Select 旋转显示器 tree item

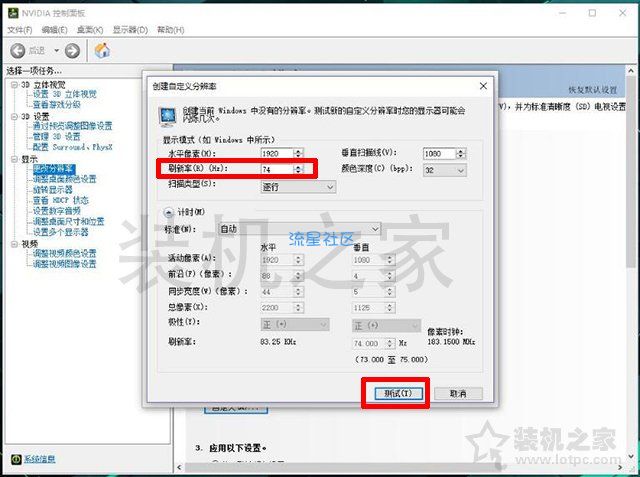tap(52, 190)
